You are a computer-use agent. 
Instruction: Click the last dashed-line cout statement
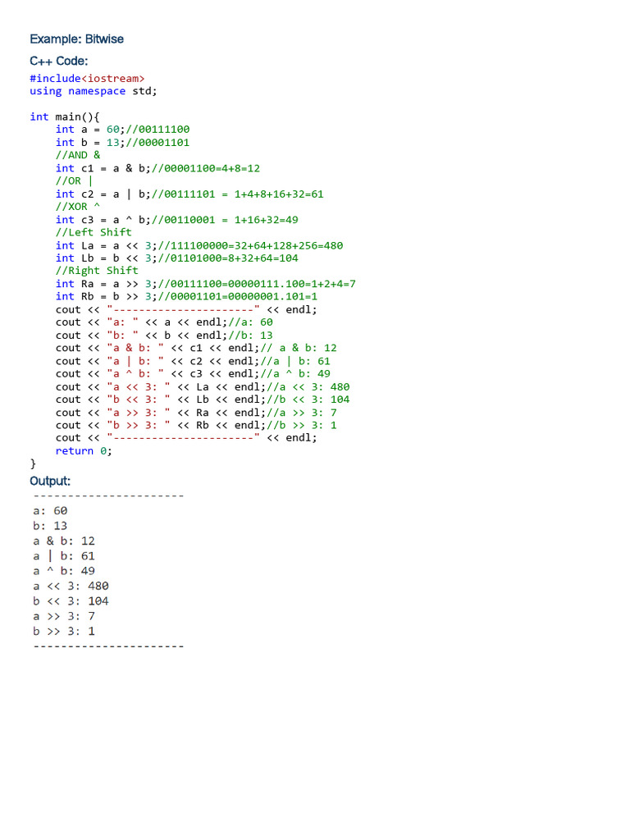click(x=186, y=438)
